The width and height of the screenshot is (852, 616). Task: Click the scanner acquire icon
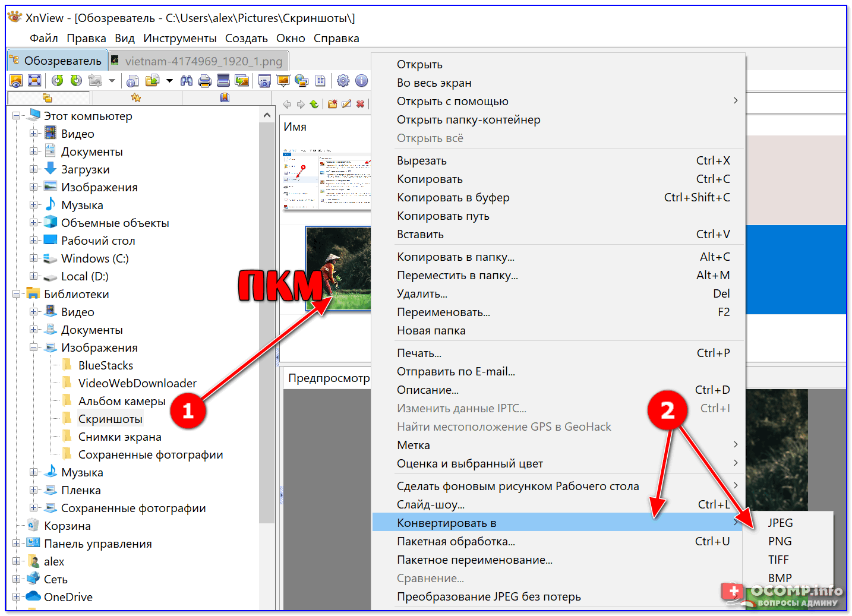pos(223,81)
